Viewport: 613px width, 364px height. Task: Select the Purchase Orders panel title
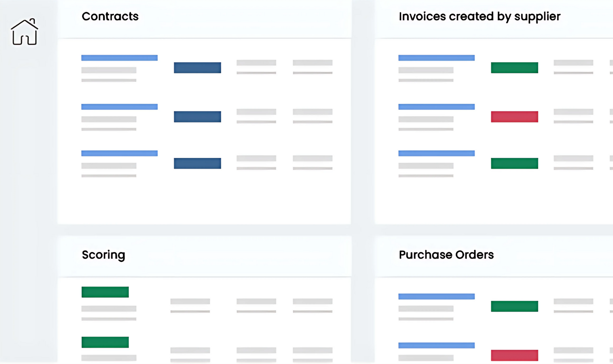pos(446,255)
